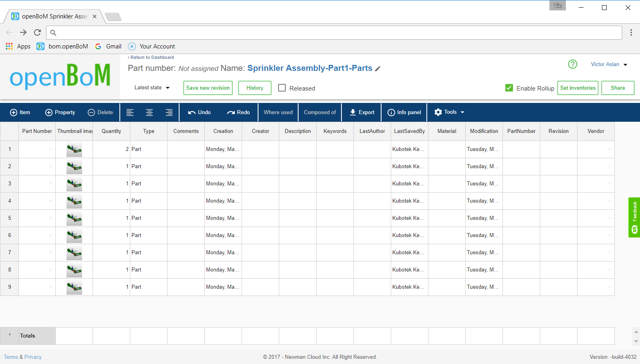This screenshot has width=640, height=364.
Task: Open the Terms link
Action: pos(11,357)
